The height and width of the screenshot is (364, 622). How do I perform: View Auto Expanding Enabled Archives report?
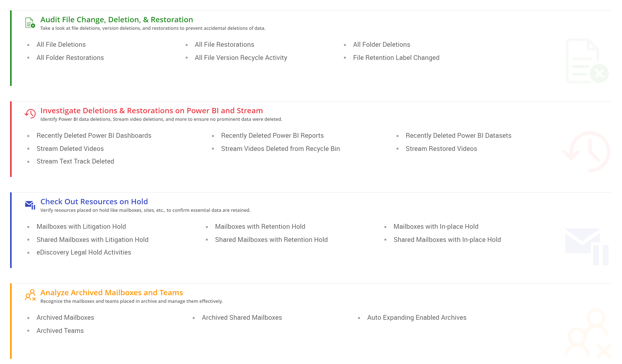coord(416,317)
